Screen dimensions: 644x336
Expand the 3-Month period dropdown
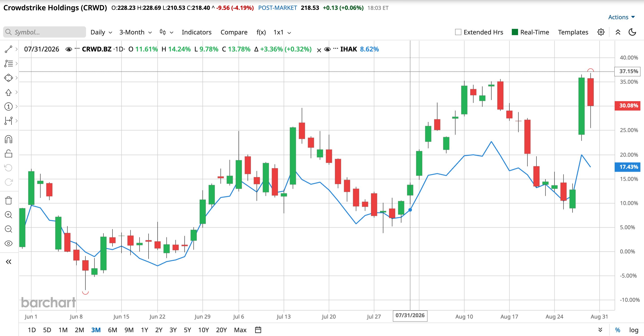click(136, 32)
